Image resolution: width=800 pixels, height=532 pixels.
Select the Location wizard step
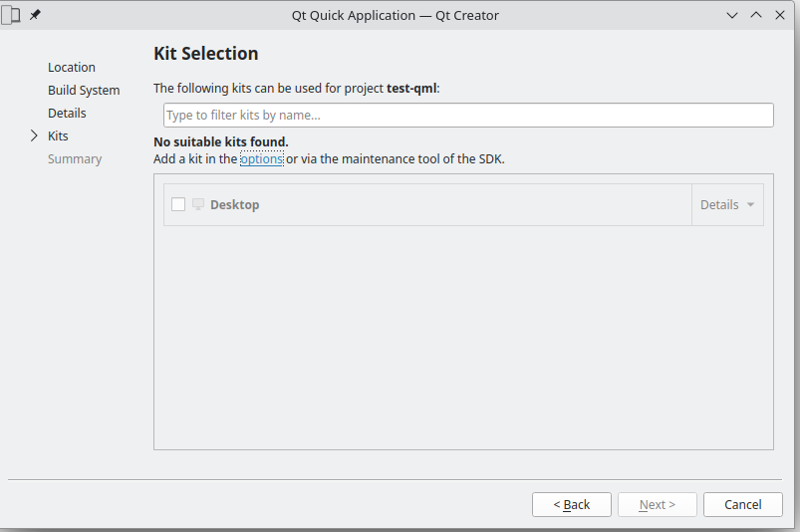click(72, 68)
